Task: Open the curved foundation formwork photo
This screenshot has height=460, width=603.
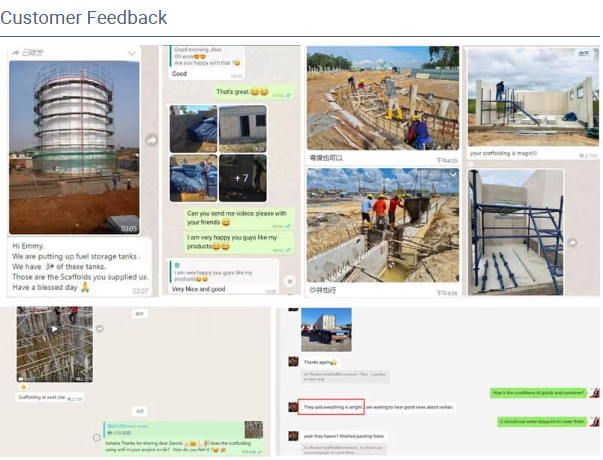Action: (383, 98)
